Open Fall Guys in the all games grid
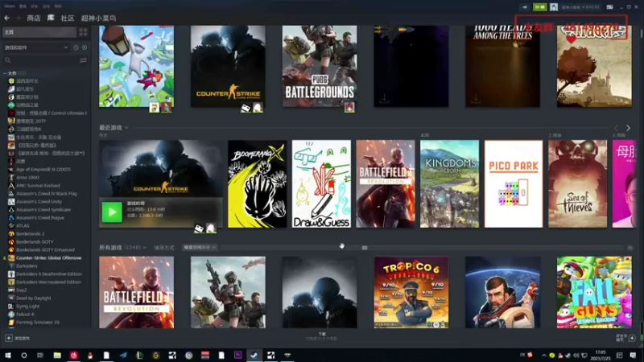 (x=594, y=292)
